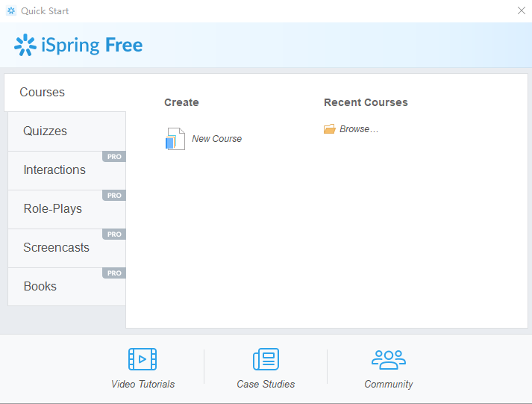This screenshot has height=404, width=532.
Task: Click the Community label
Action: click(389, 384)
